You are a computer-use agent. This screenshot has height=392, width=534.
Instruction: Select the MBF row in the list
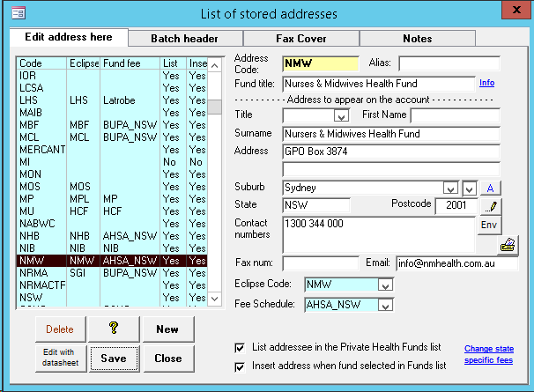pyautogui.click(x=112, y=125)
